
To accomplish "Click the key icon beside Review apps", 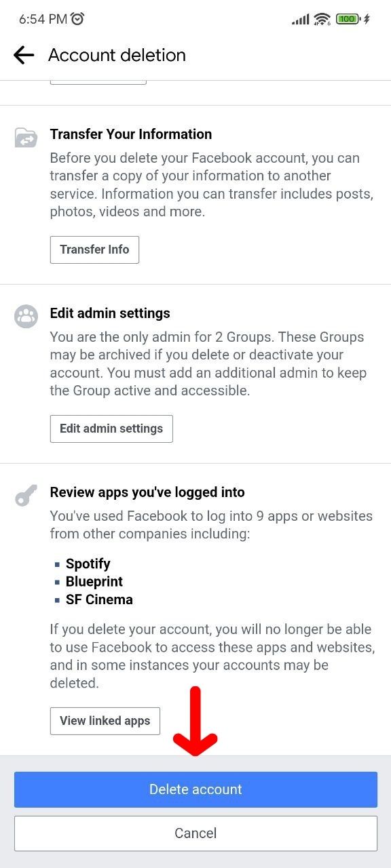I will tap(26, 496).
